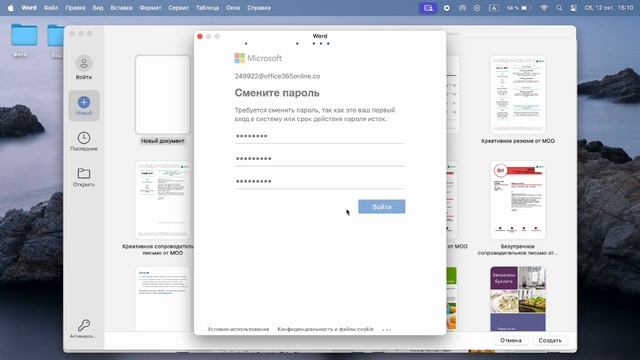Open the Сервис menu
Screen dimensions: 640x360
178,8
